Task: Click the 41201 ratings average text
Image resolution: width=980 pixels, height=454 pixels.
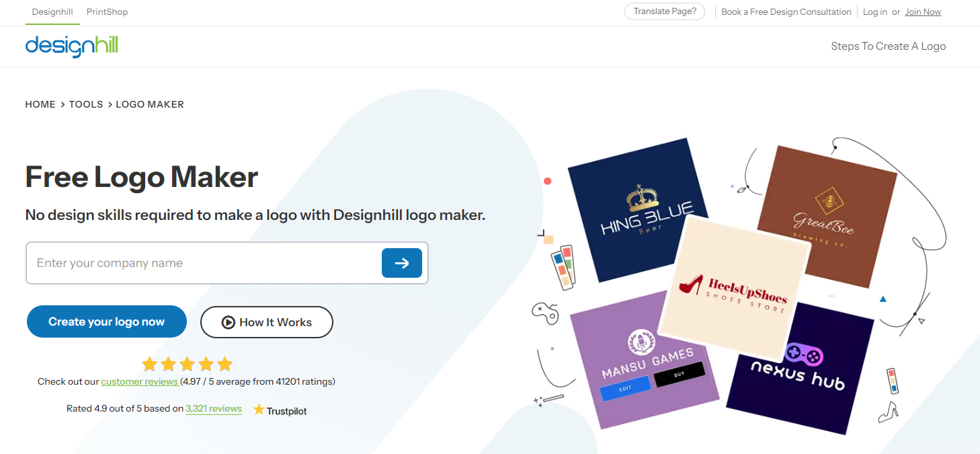Action: point(257,381)
